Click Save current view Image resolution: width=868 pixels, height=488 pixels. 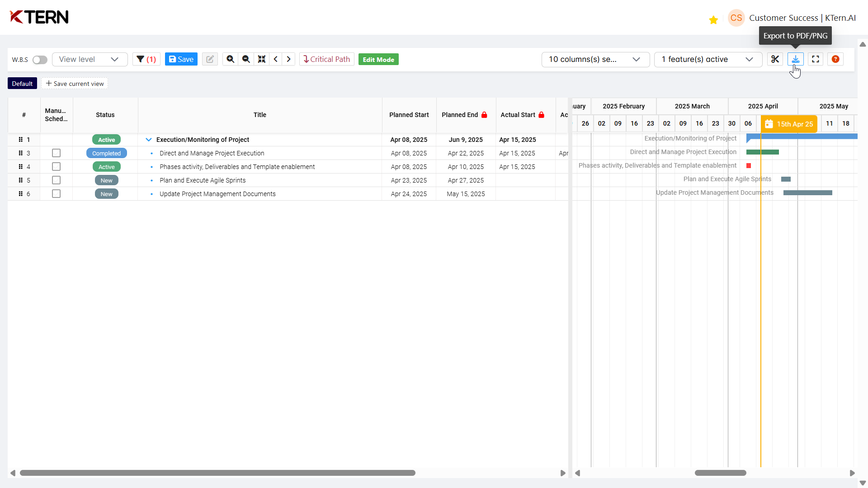point(75,84)
